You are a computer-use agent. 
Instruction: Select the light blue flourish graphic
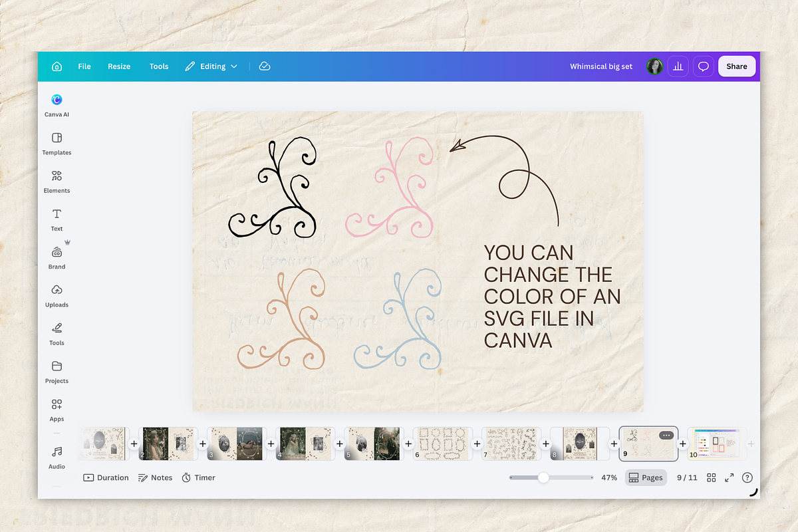pyautogui.click(x=398, y=319)
